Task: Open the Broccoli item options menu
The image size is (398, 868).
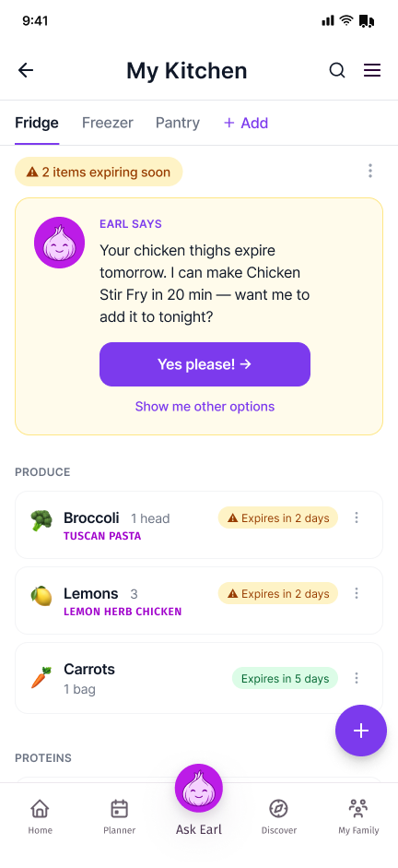Action: [x=357, y=517]
